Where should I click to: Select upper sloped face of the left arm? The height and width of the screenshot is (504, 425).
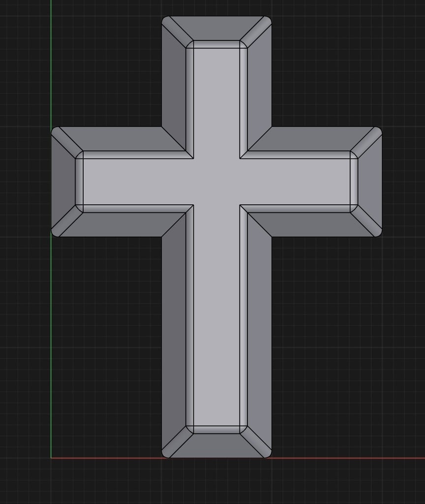(x=122, y=138)
